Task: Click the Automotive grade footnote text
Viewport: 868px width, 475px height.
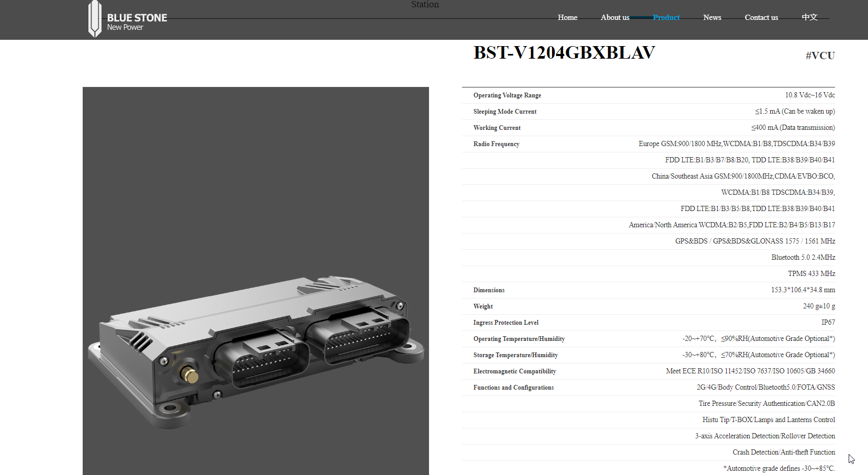Action: 779,468
